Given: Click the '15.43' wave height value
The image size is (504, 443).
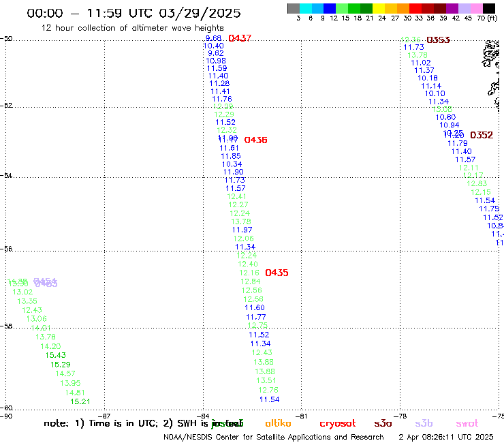Looking at the screenshot, I should click(56, 355).
